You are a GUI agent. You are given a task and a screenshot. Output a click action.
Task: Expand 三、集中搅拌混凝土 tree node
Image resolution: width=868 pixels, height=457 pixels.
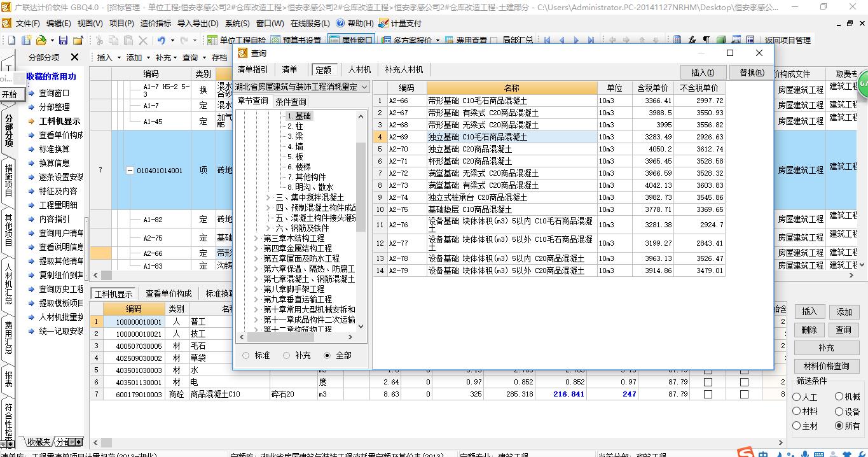pyautogui.click(x=268, y=198)
